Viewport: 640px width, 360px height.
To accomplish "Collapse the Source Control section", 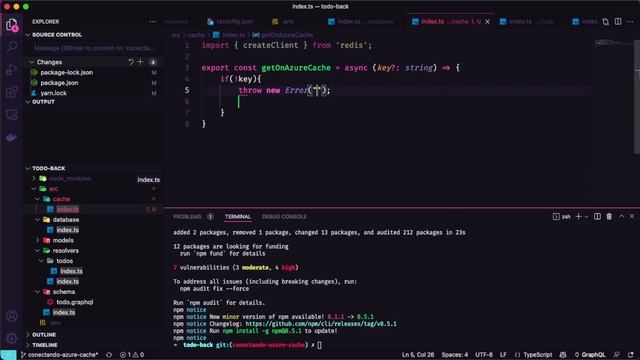I will [28, 35].
